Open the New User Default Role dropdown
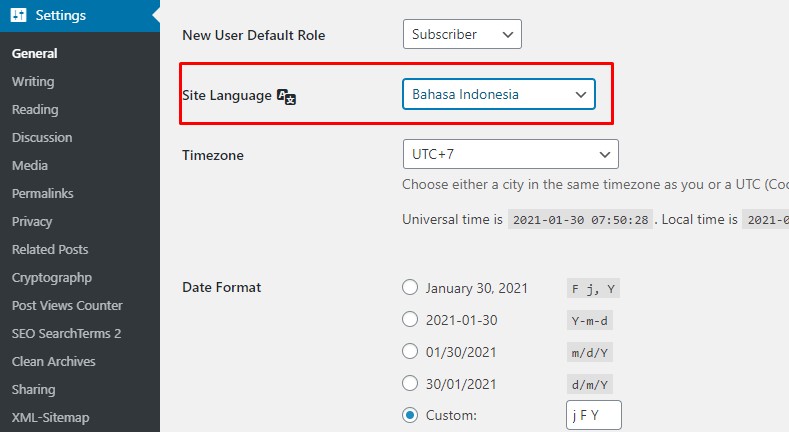 click(x=462, y=34)
